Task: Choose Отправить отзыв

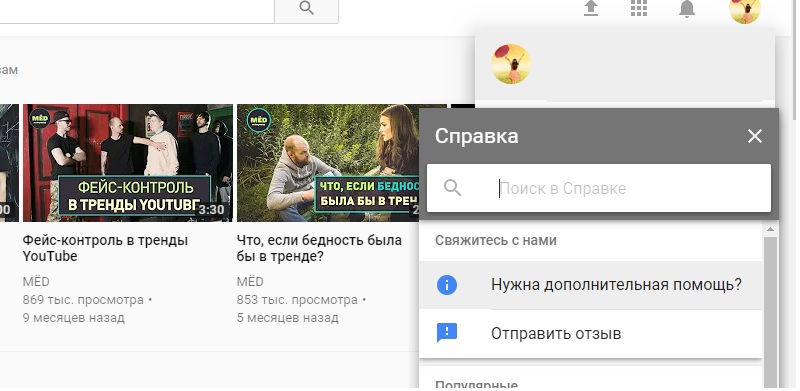Action: (591, 333)
